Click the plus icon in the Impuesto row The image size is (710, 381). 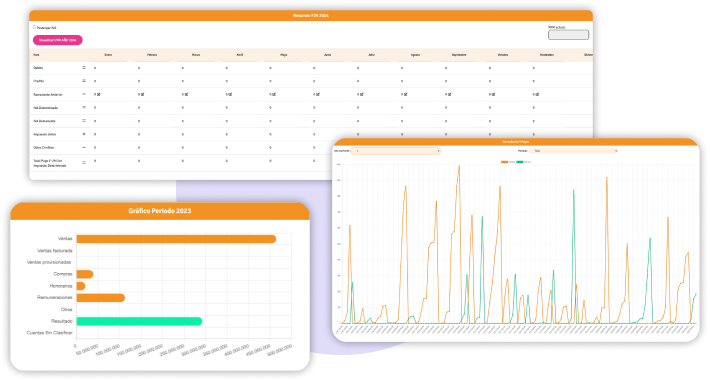coord(84,134)
